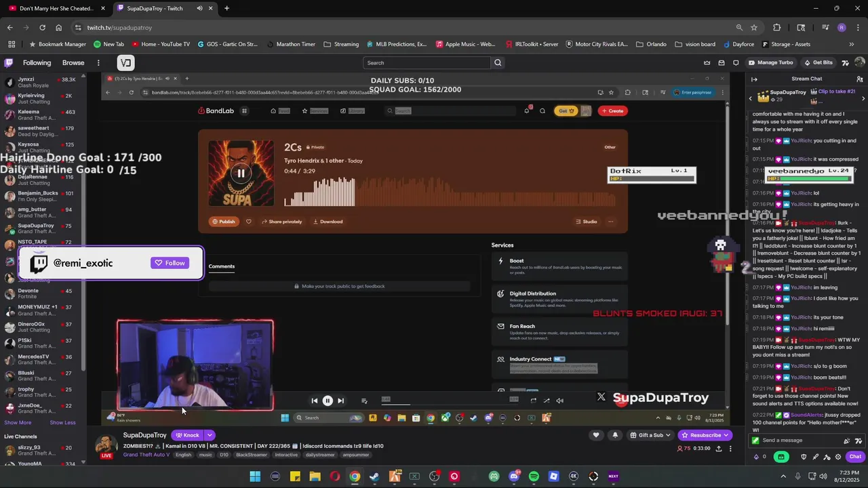This screenshot has height=488, width=868.
Task: Show more bookmarks chevron in bookmarks bar
Action: (852, 44)
